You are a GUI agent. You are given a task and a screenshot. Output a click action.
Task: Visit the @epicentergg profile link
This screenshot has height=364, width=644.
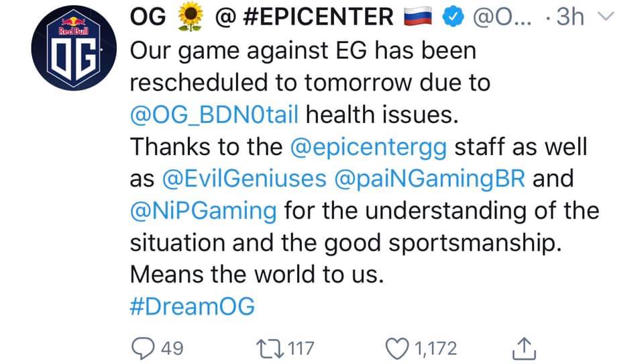coord(368,147)
